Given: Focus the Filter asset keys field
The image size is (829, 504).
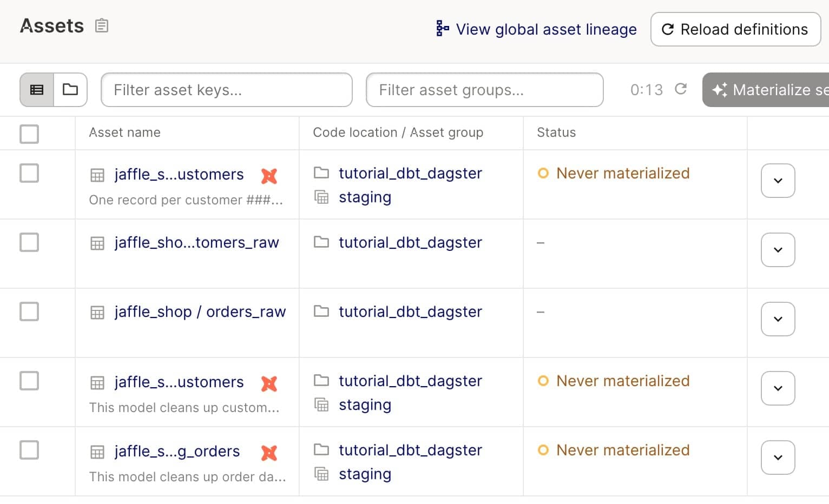Looking at the screenshot, I should [x=226, y=90].
